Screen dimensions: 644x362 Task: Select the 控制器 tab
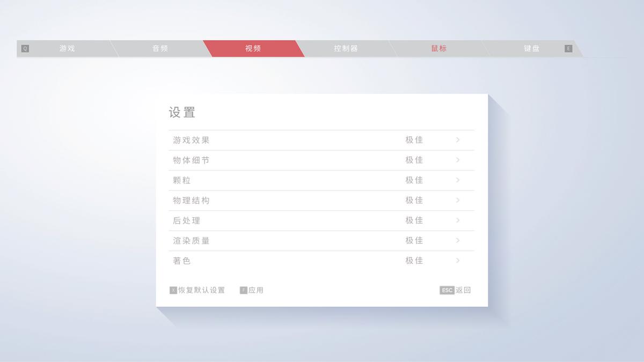tap(346, 48)
